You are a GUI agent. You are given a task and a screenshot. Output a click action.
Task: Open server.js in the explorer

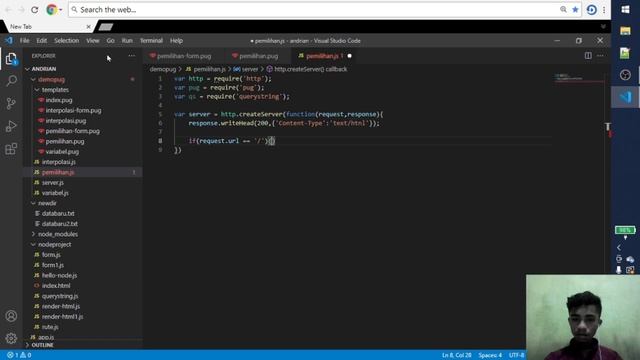(53, 182)
